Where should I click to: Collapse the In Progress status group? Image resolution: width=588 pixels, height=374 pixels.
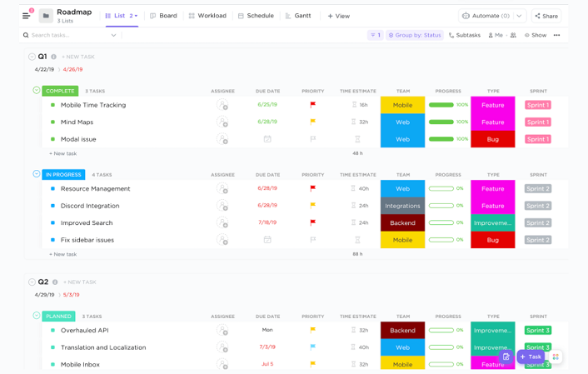pyautogui.click(x=37, y=174)
